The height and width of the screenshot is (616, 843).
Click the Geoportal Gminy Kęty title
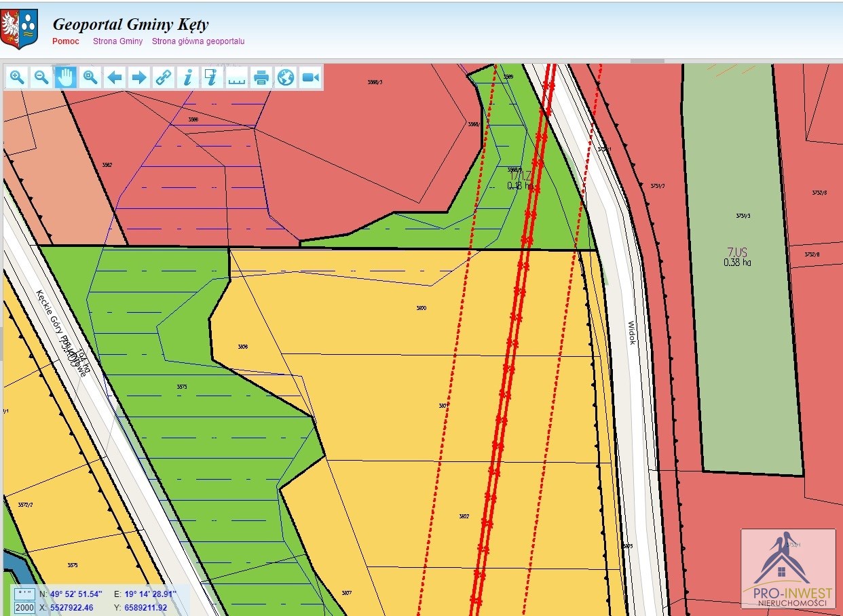(x=131, y=25)
